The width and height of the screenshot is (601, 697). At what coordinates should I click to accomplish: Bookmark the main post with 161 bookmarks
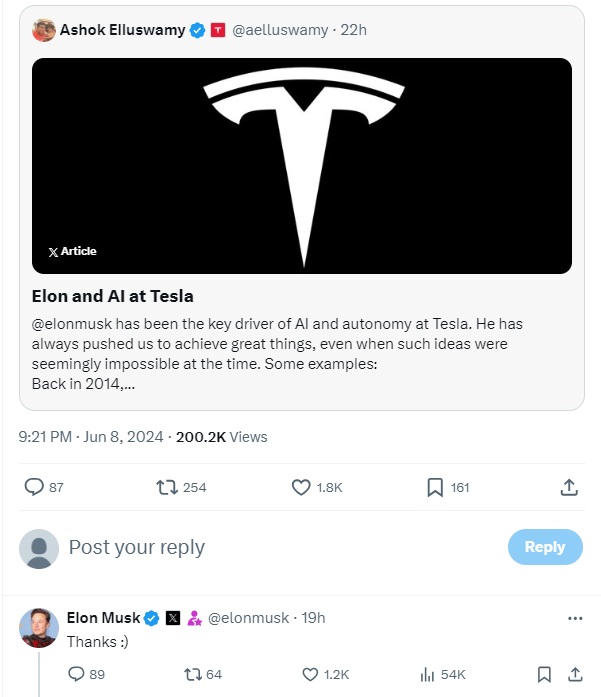(x=435, y=487)
